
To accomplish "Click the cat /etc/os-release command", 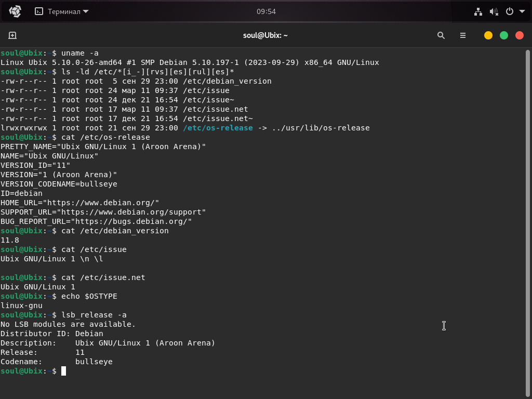I will click(x=105, y=137).
